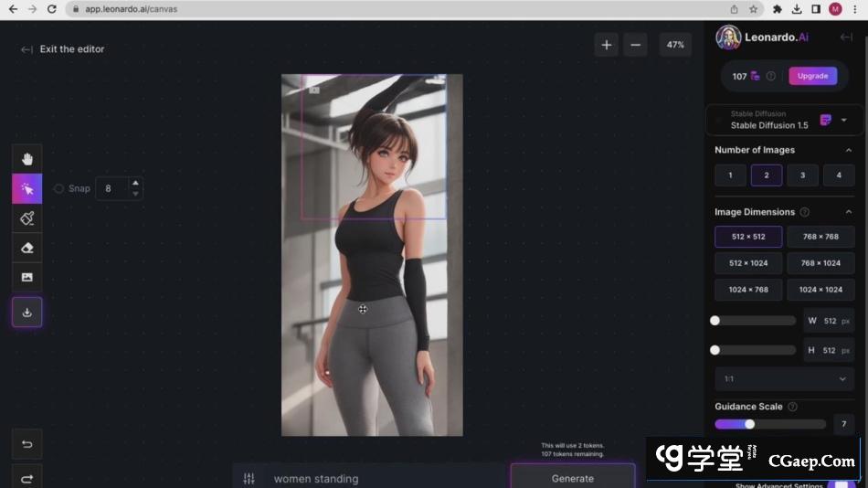Click Exit the editor link

point(63,49)
